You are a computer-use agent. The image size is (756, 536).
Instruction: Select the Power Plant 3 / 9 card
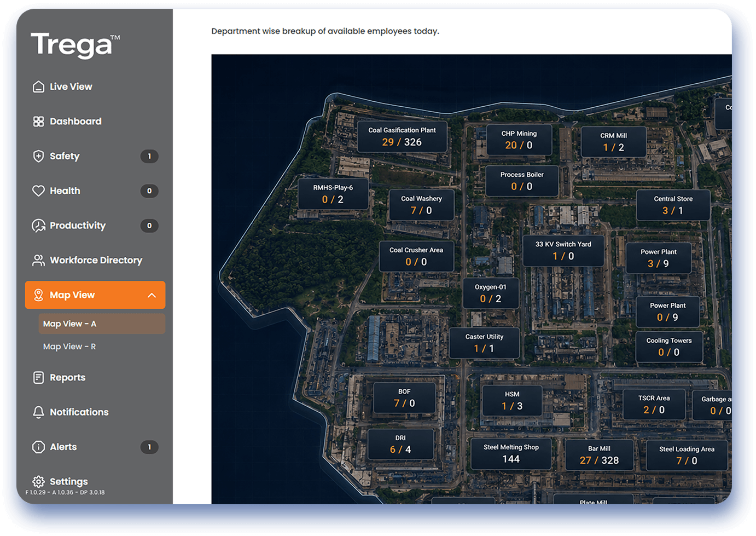(658, 258)
